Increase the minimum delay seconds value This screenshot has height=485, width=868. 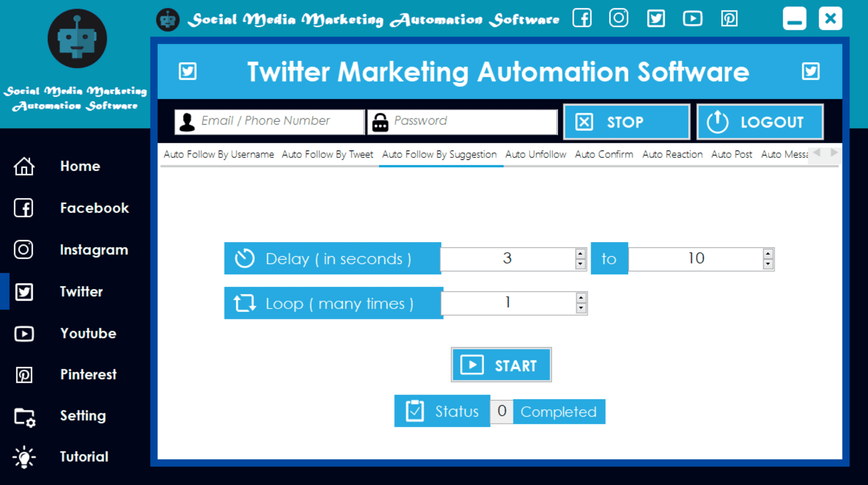pyautogui.click(x=580, y=253)
